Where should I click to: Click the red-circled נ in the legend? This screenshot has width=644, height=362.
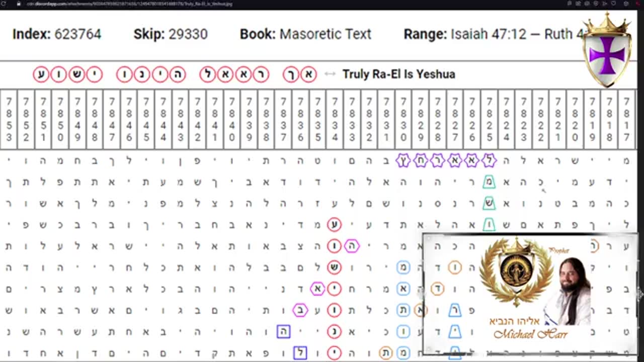coord(142,74)
